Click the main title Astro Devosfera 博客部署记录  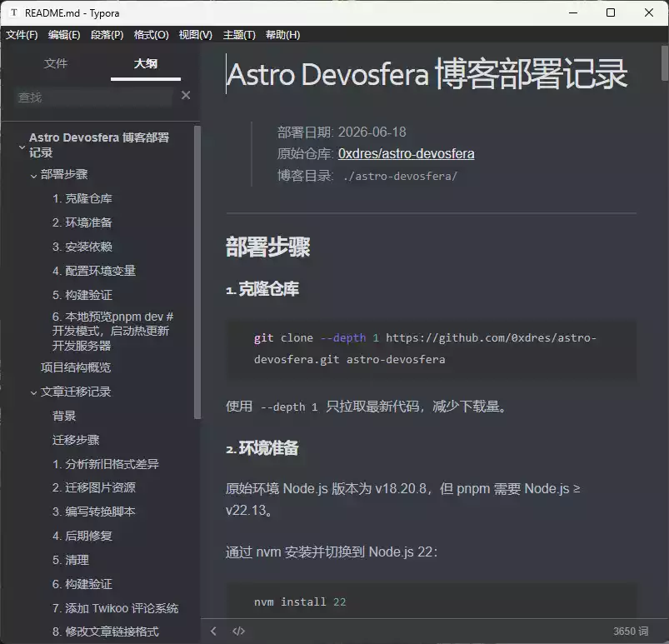(427, 74)
